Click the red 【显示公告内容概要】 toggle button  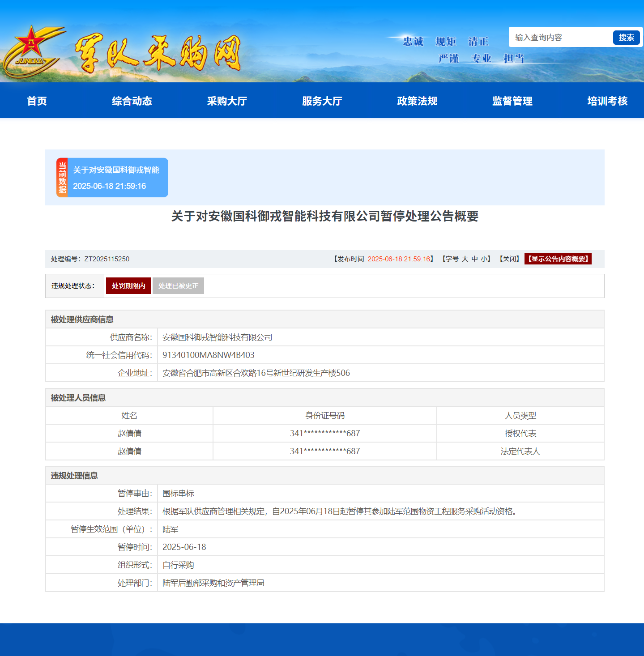pyautogui.click(x=558, y=259)
